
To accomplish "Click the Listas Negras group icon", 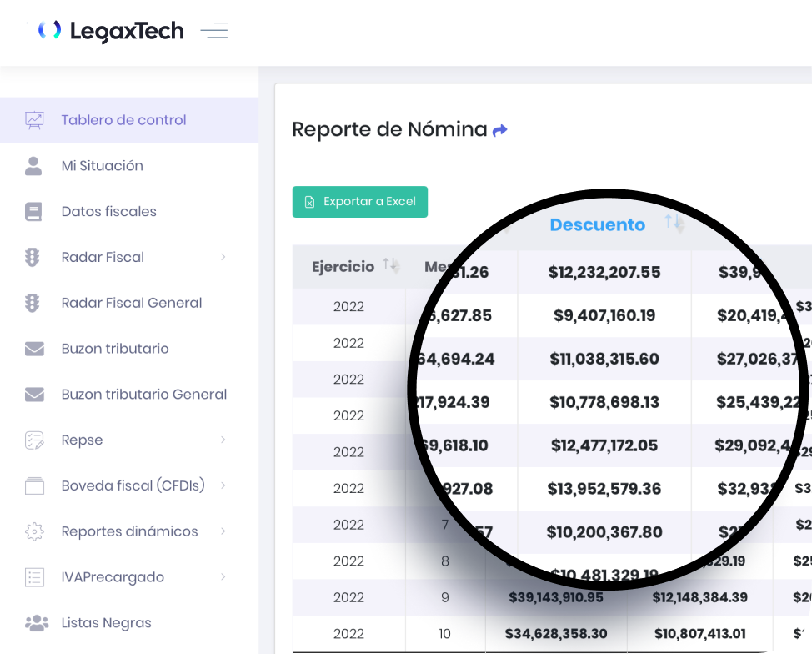I will pos(37,623).
